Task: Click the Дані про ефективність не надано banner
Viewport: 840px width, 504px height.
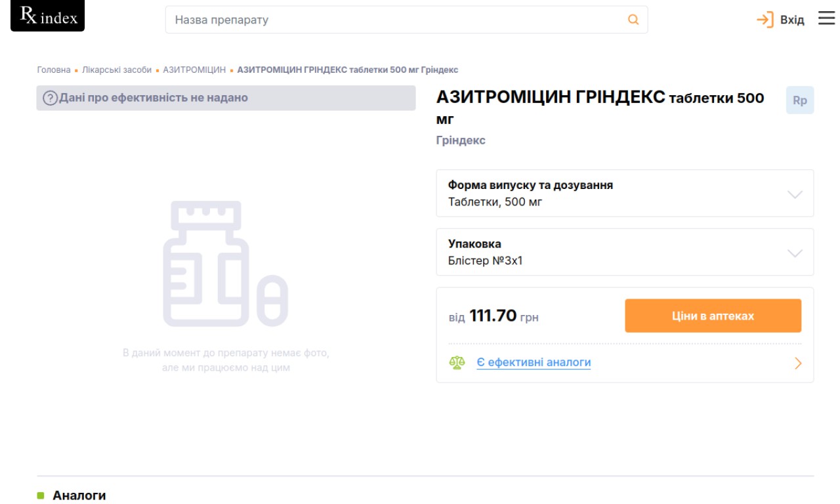Action: pos(226,98)
